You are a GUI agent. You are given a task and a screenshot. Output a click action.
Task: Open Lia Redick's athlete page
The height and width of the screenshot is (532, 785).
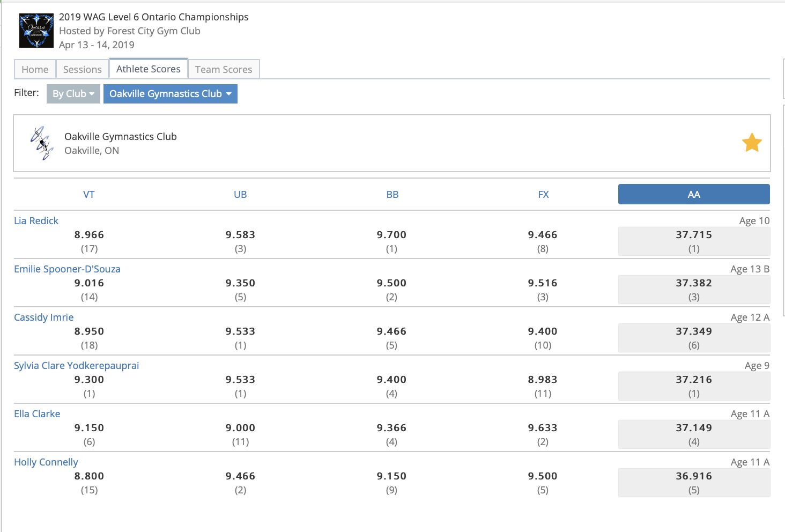tap(36, 221)
